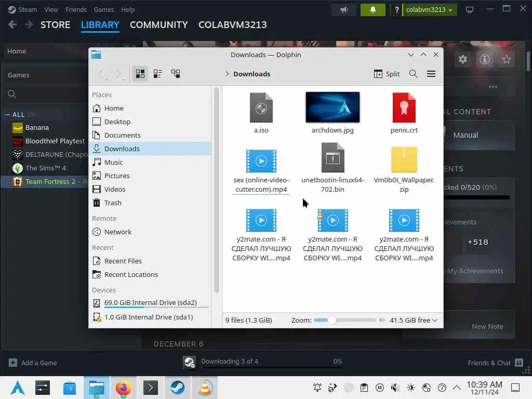Open game settings gear in Steam
Viewport: 532px width, 399px height.
click(463, 59)
